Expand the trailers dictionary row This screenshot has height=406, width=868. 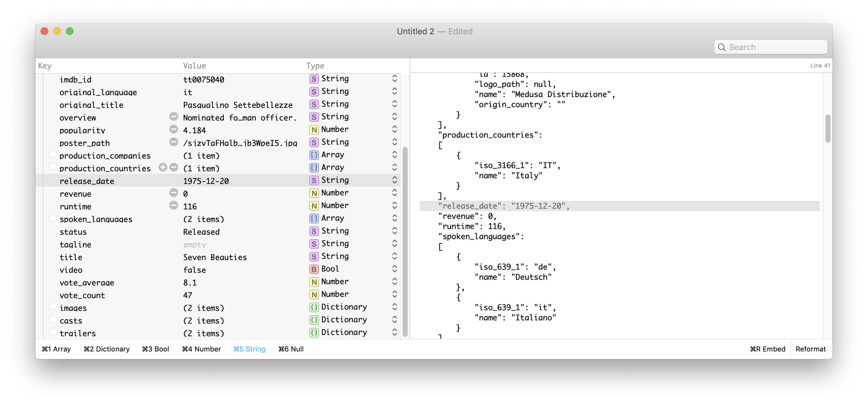click(53, 332)
